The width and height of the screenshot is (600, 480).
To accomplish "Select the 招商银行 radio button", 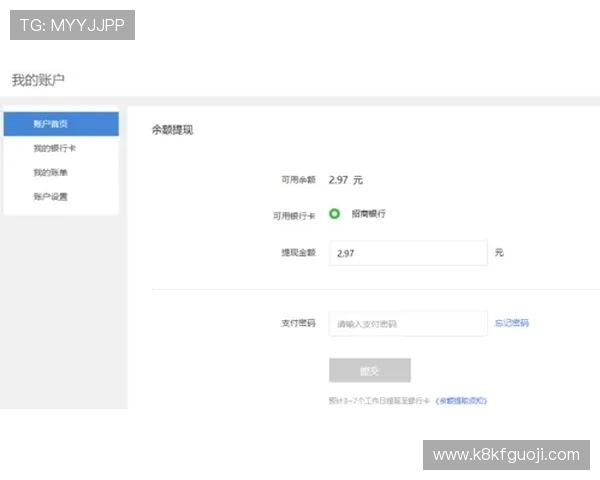I will (334, 214).
